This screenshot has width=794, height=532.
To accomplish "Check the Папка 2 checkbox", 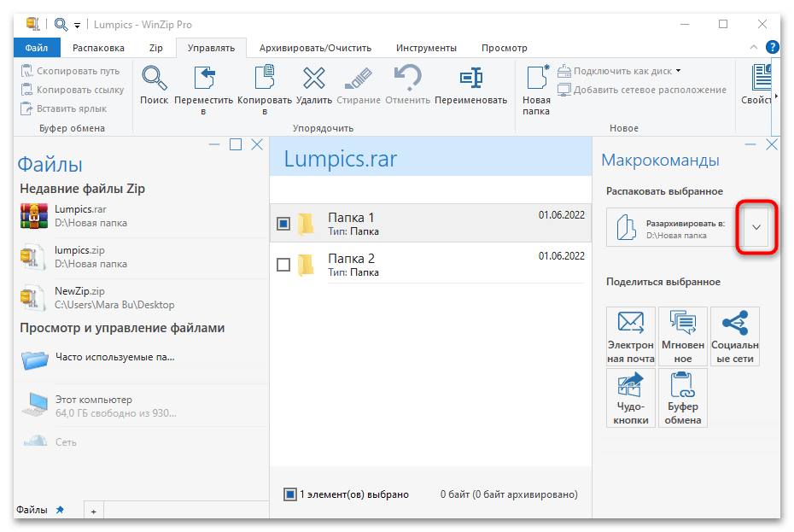I will tap(284, 265).
